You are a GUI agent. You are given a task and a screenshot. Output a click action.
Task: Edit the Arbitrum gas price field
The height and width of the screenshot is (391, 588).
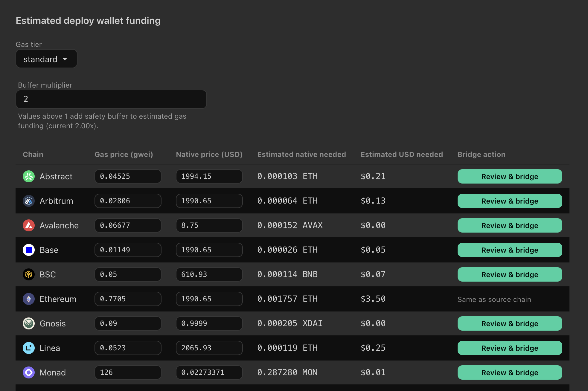128,201
